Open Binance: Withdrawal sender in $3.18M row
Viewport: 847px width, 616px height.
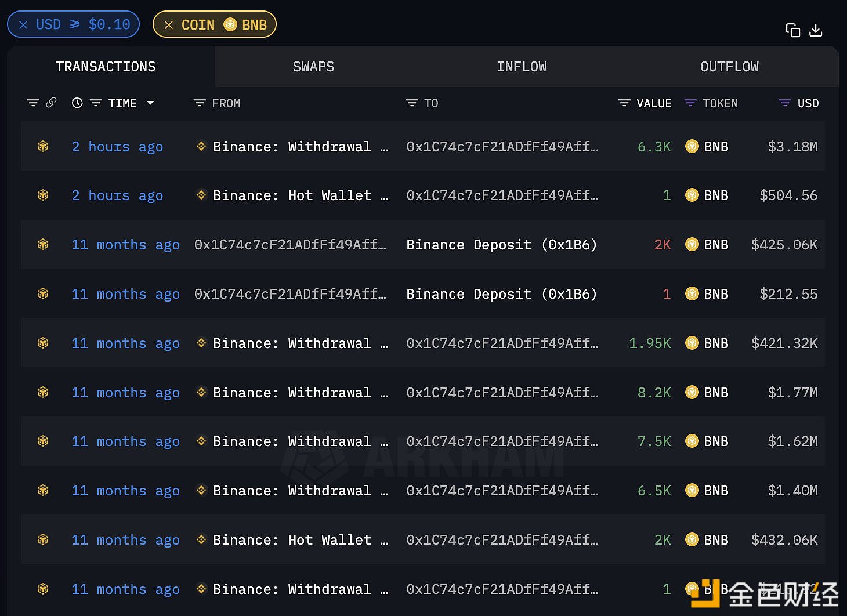point(300,147)
